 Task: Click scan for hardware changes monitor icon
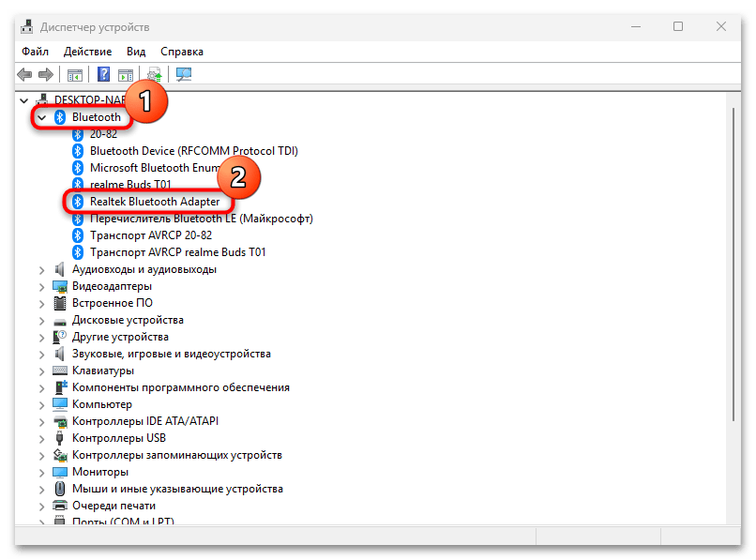click(x=184, y=74)
